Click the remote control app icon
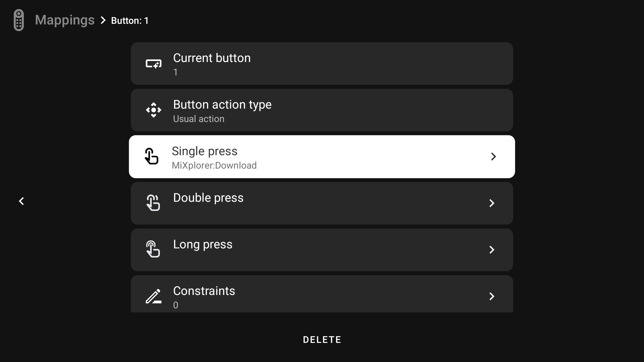Image resolution: width=644 pixels, height=362 pixels. (x=19, y=20)
